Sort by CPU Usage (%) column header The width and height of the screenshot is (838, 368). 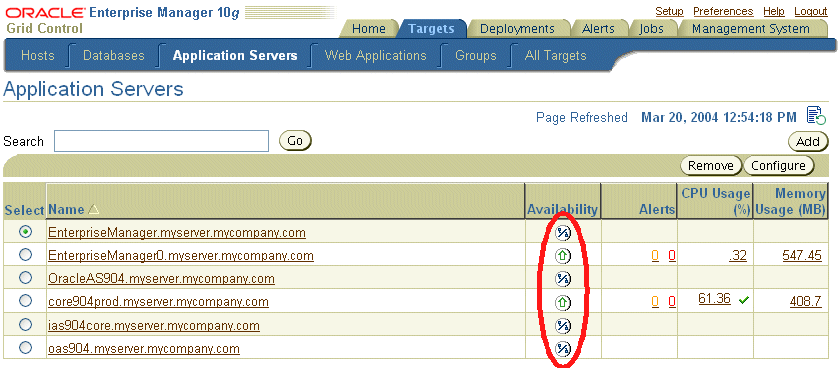(716, 201)
